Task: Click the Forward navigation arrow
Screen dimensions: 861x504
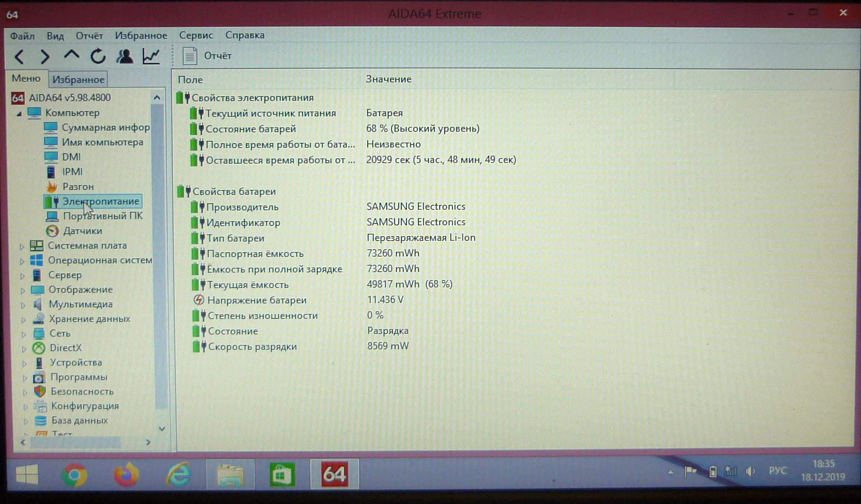Action: (x=45, y=57)
